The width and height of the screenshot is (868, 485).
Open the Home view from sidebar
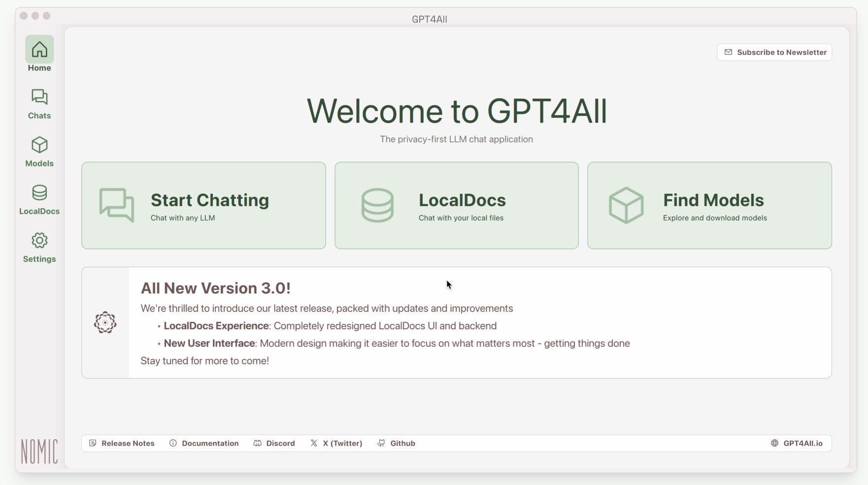(x=39, y=54)
